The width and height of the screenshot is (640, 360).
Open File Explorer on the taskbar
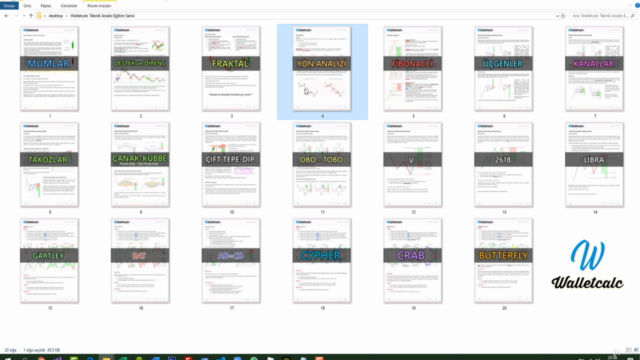pyautogui.click(x=106, y=358)
